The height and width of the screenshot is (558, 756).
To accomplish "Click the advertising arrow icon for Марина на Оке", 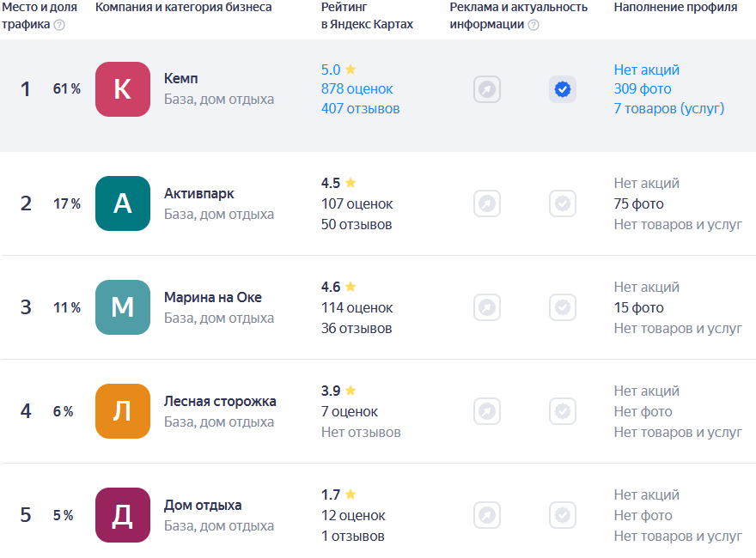I will click(487, 307).
